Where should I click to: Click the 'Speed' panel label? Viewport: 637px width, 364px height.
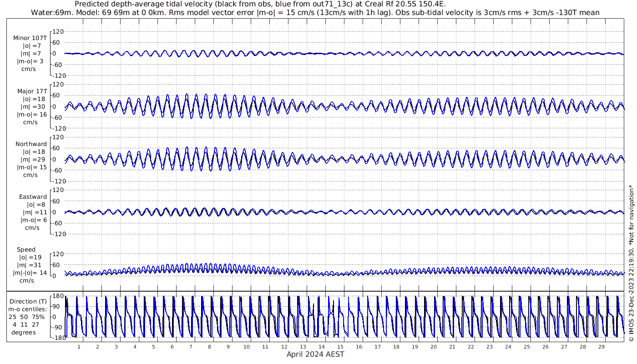[26, 250]
